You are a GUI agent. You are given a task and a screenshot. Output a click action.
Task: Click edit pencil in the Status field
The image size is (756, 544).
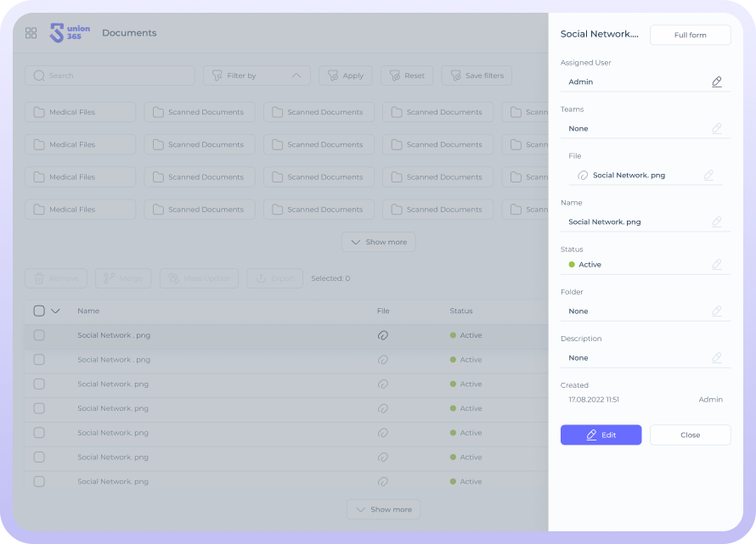point(717,265)
